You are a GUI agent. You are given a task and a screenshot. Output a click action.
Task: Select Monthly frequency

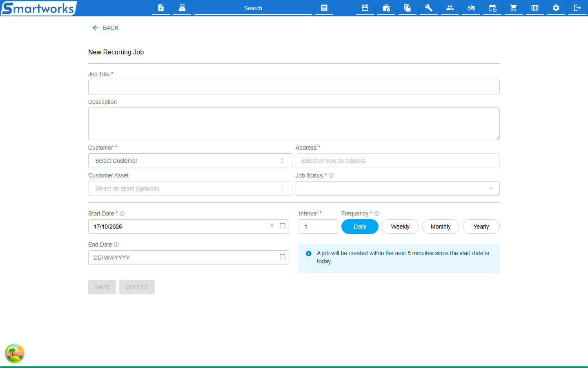coord(441,227)
